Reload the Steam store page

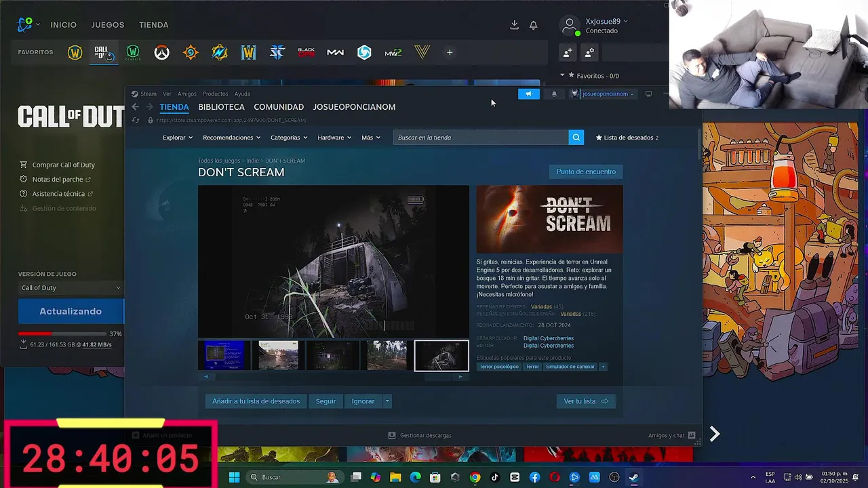pos(136,120)
